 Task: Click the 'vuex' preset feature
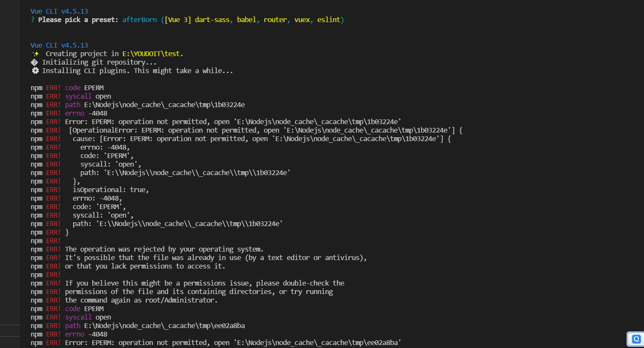302,20
